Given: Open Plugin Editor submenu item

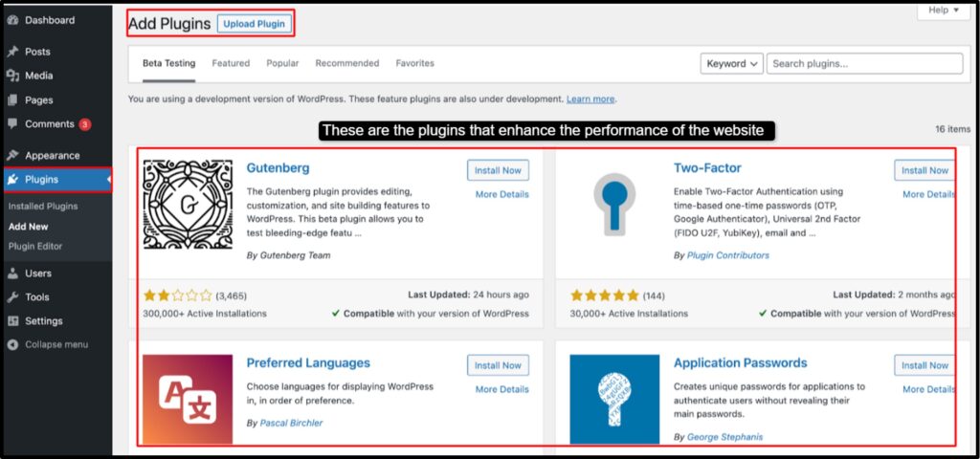Looking at the screenshot, I should click(35, 246).
